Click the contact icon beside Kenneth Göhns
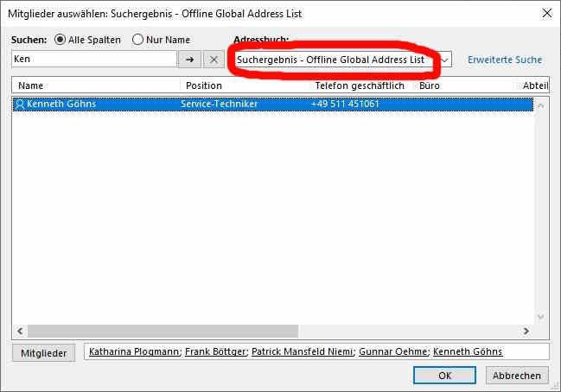 point(20,104)
